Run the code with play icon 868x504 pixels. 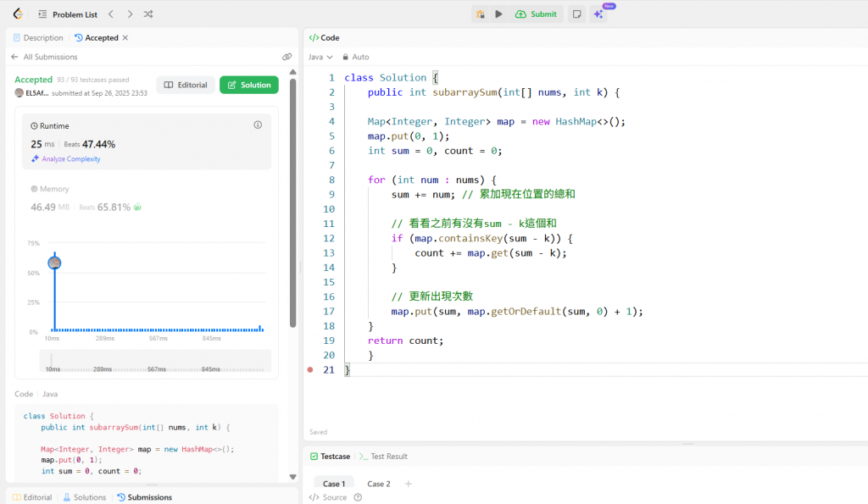point(498,14)
